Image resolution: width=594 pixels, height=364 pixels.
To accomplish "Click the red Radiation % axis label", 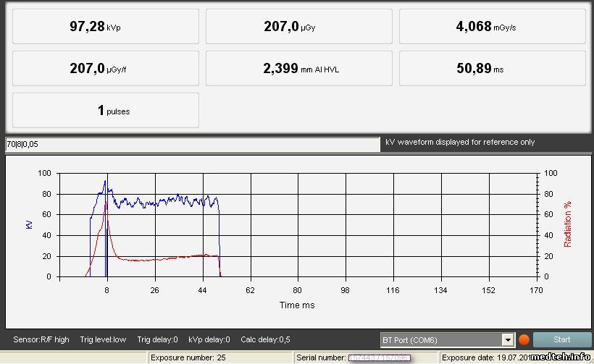I will click(568, 224).
